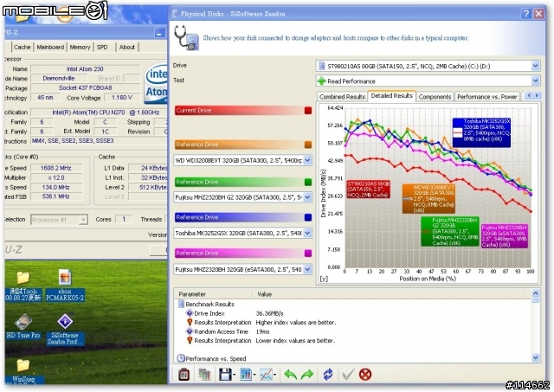Switch to the Detailed Results tab
554x392 pixels.
[392, 95]
